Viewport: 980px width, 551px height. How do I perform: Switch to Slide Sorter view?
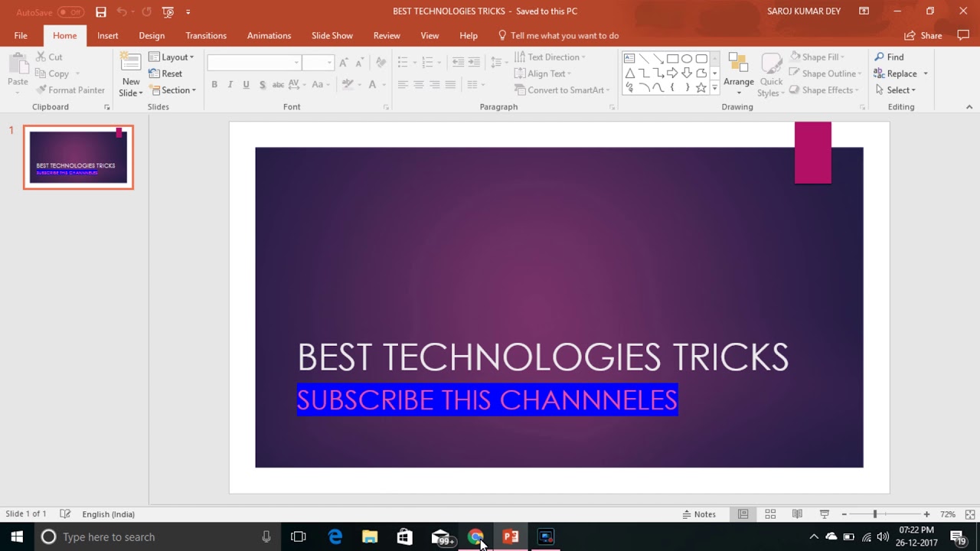point(770,514)
